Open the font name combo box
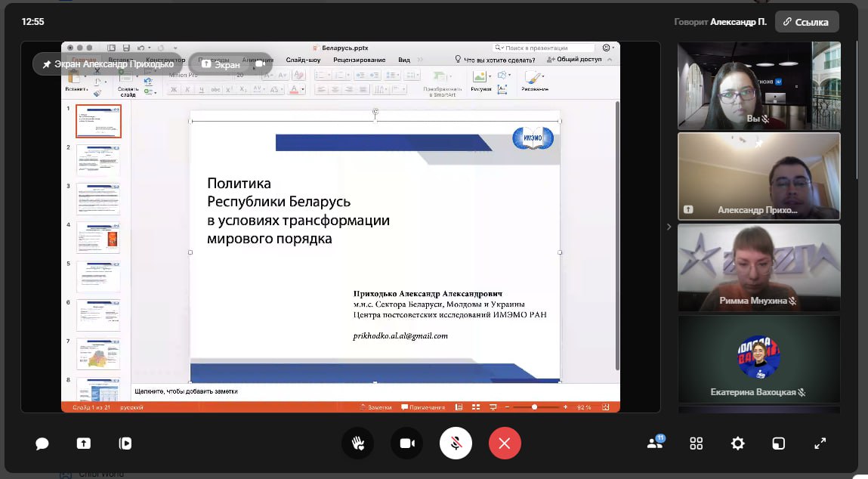Viewport: 868px width, 479px height. [200, 75]
